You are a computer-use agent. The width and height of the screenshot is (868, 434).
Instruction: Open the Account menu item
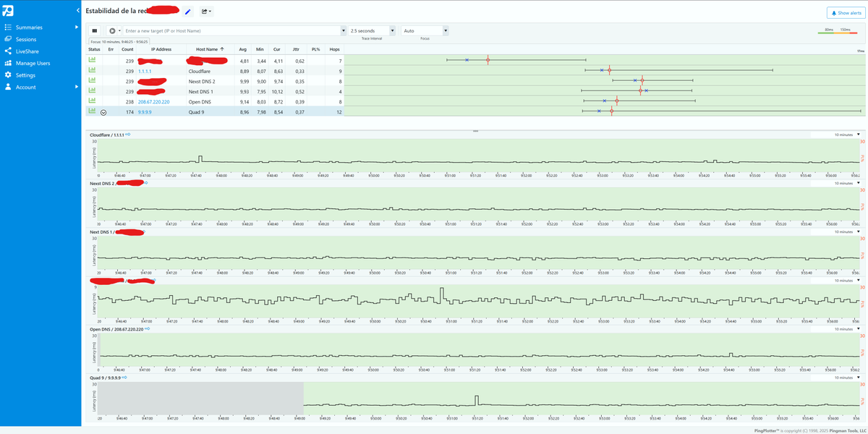[x=26, y=87]
